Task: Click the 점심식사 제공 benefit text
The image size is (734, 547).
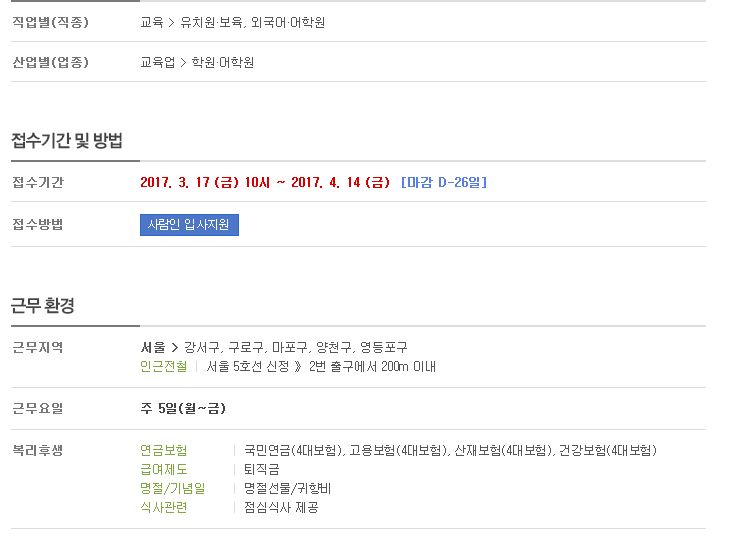Action: coord(281,507)
